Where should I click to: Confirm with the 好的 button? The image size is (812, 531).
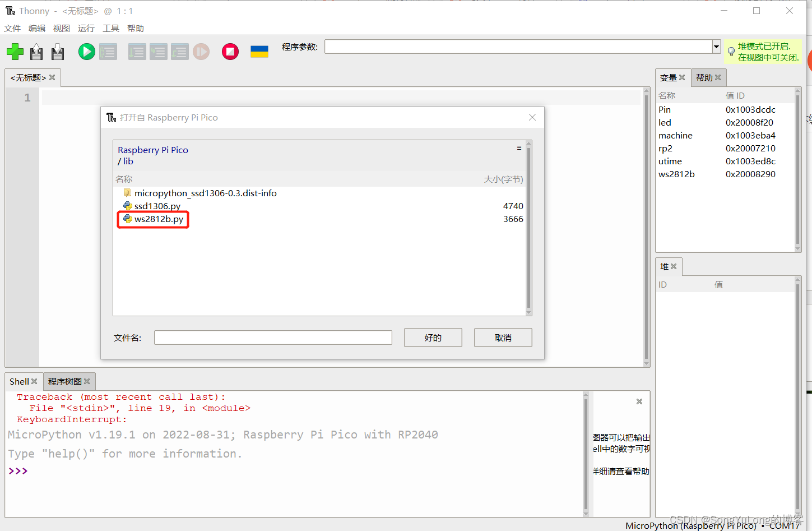click(x=433, y=338)
